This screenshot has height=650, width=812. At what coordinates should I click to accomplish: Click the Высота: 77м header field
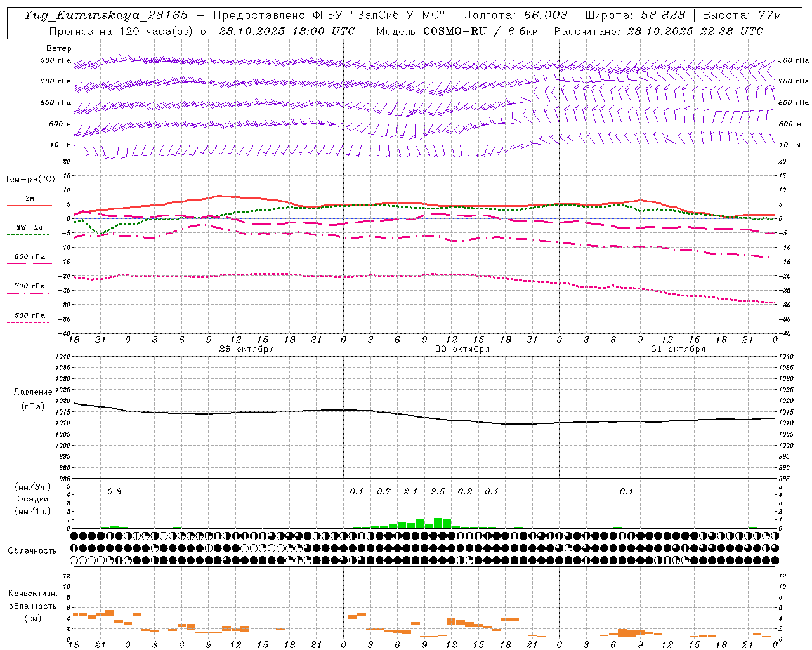pyautogui.click(x=742, y=15)
